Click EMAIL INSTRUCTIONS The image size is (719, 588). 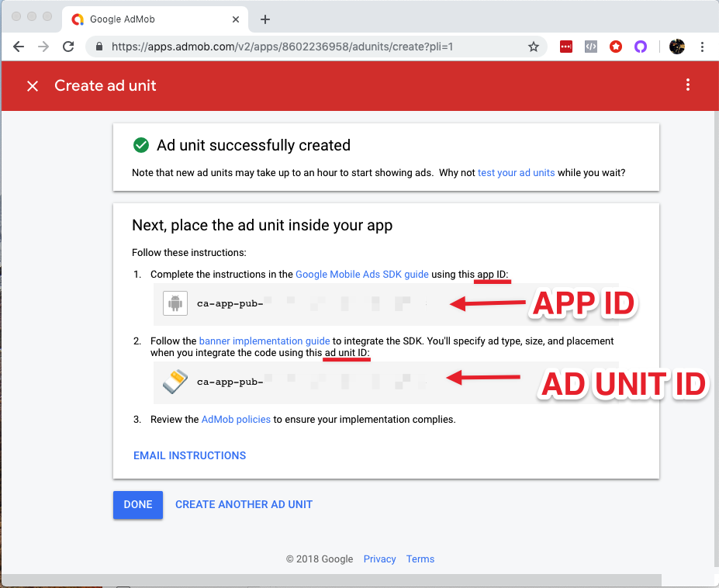[x=190, y=455]
